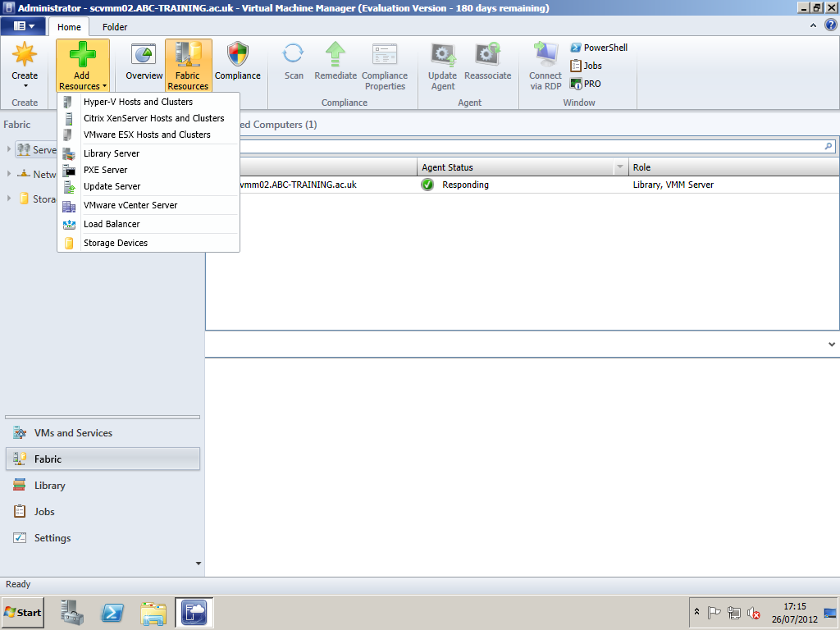Viewport: 840px width, 630px height.
Task: Open PRO window from the ribbon
Action: (x=586, y=84)
